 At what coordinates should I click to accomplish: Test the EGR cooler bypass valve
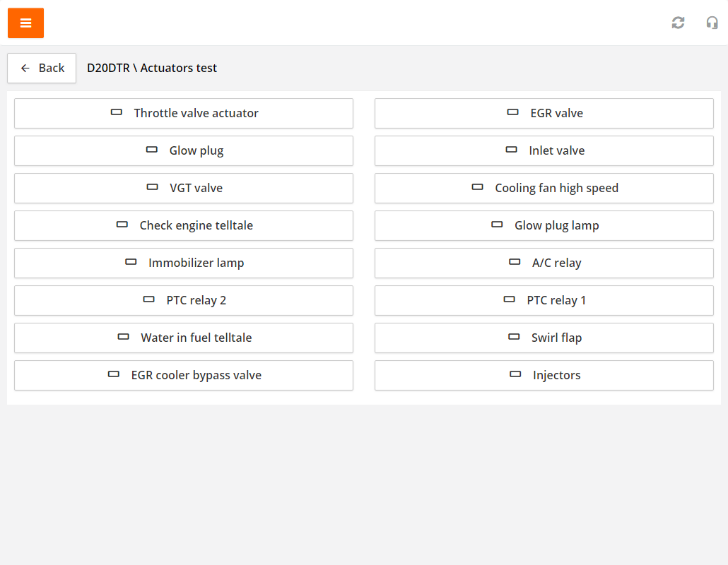[x=184, y=375]
